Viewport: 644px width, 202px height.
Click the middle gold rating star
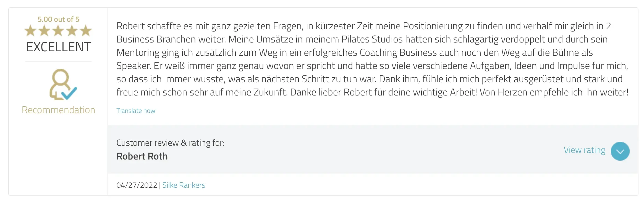click(x=58, y=31)
